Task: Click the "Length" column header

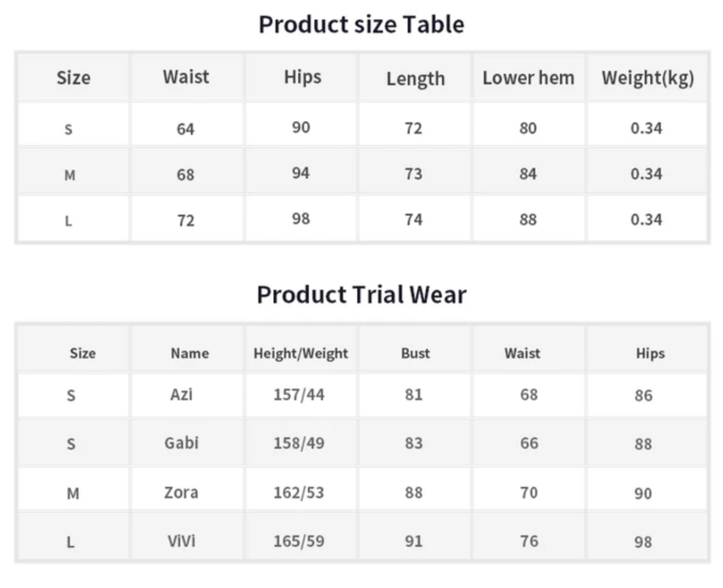Action: click(x=415, y=79)
